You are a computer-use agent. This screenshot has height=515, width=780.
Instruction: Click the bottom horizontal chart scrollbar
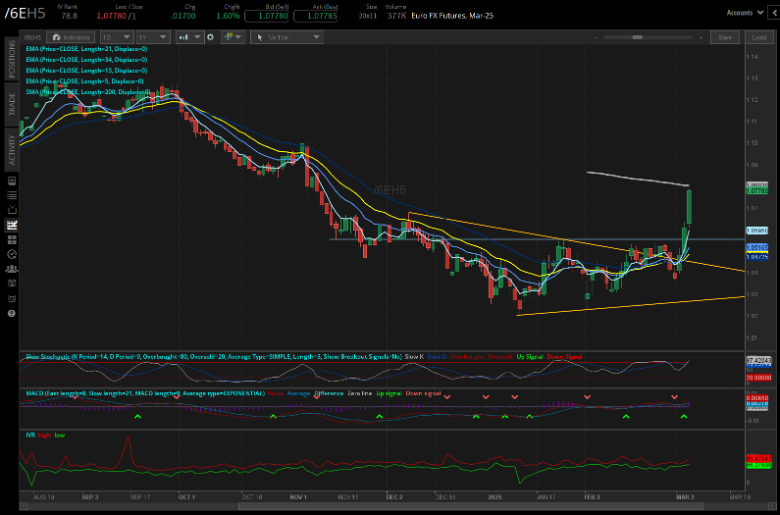(x=470, y=507)
